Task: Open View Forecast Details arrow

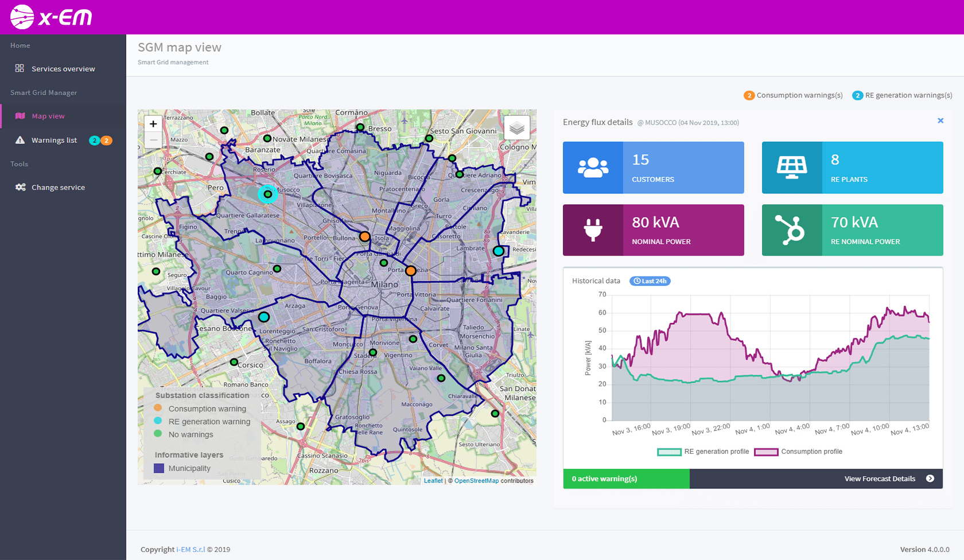Action: 930,479
